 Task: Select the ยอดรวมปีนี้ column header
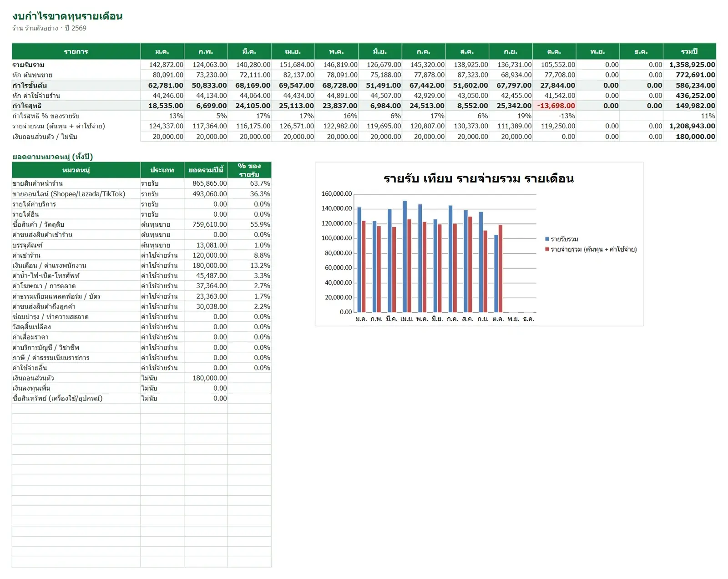(x=206, y=170)
